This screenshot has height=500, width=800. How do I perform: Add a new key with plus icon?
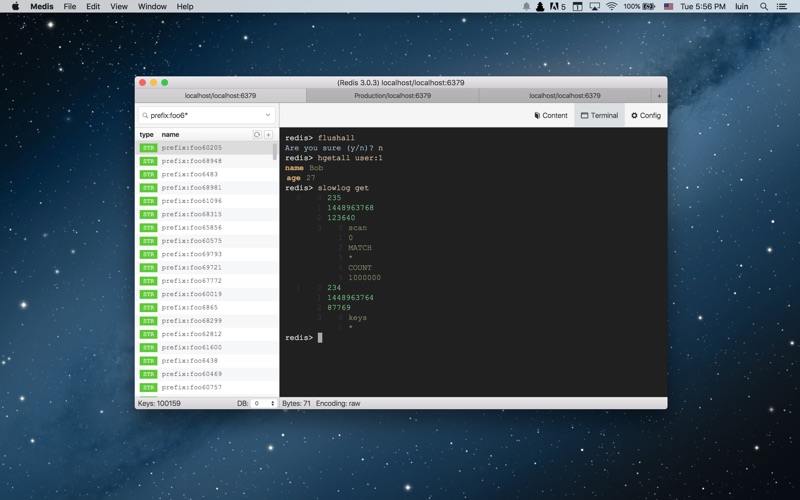[x=268, y=135]
